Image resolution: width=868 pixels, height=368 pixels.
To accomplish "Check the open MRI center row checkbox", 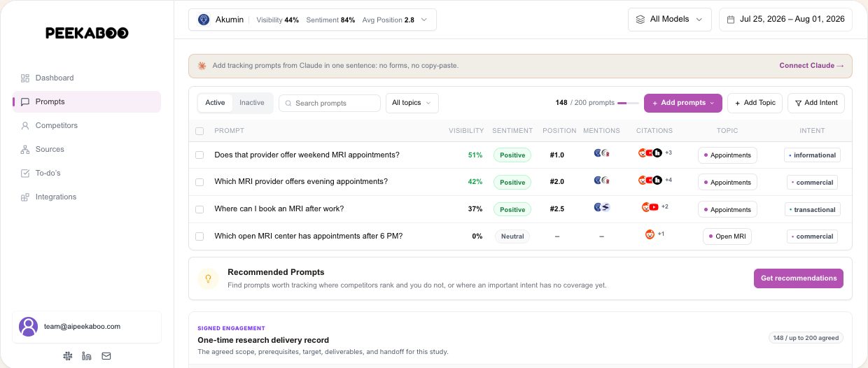I will [199, 236].
